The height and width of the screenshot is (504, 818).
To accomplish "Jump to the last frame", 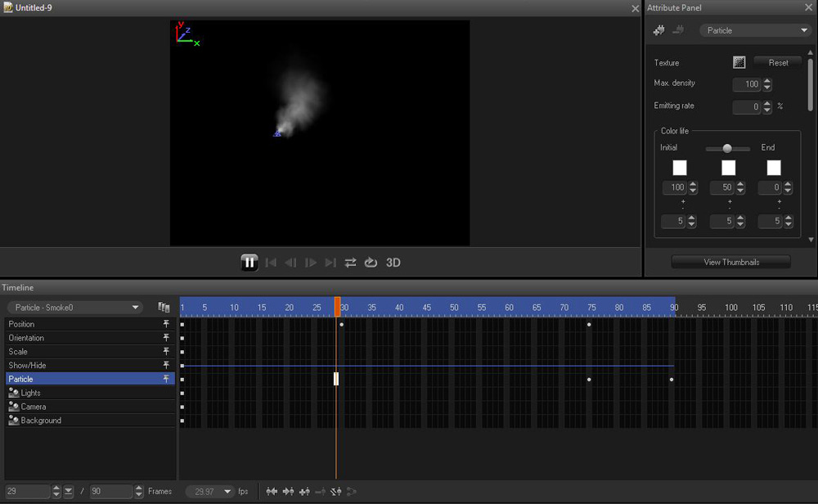I will pyautogui.click(x=330, y=263).
